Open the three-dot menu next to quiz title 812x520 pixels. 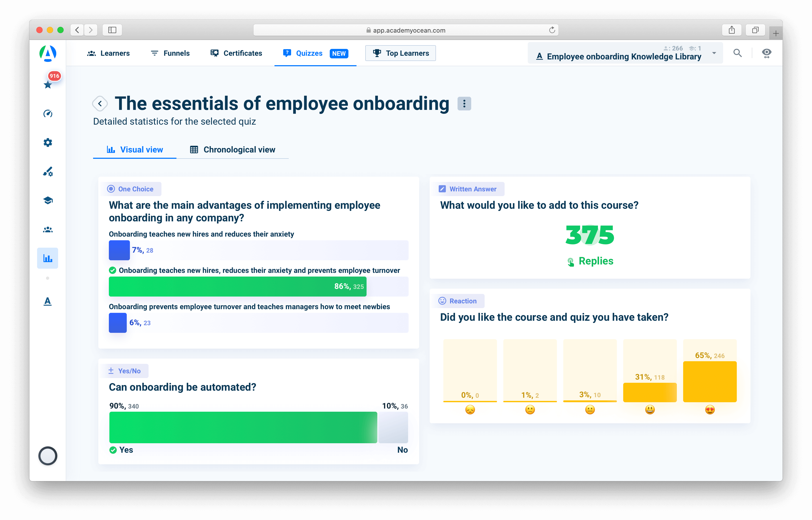(464, 104)
